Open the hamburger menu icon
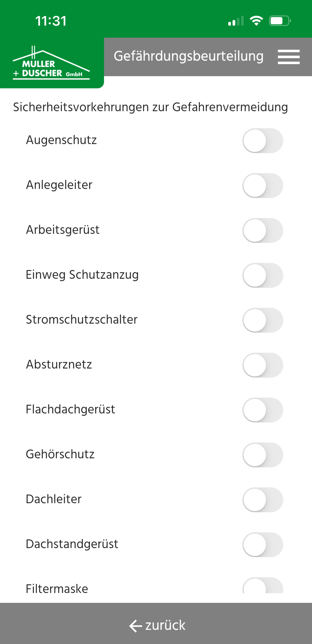The height and width of the screenshot is (644, 312). 289,57
